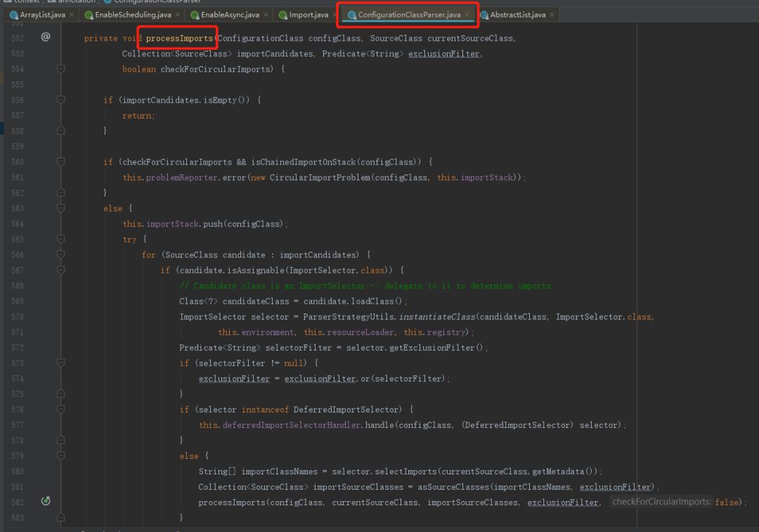Collapse the else block at line 579
This screenshot has width=759, height=532.
pos(61,455)
